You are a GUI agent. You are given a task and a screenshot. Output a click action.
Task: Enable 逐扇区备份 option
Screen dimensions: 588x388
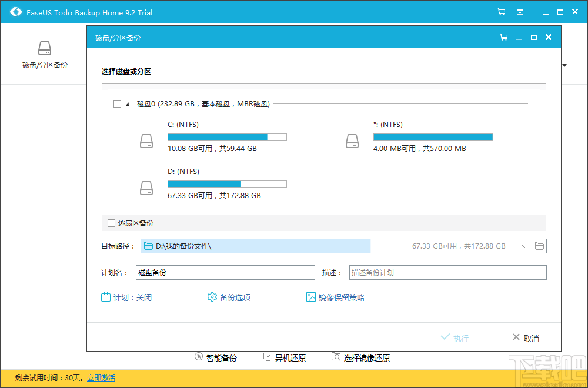pos(111,223)
